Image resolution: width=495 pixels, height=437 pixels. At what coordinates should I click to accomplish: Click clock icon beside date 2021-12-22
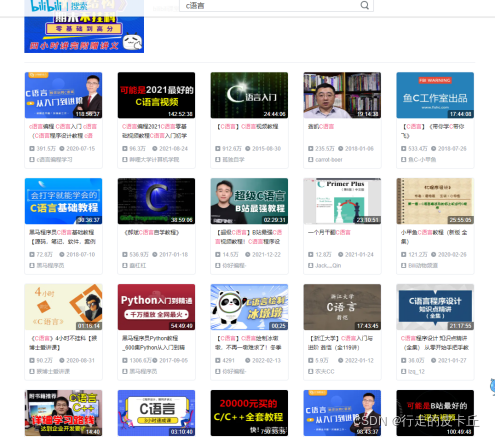point(248,255)
